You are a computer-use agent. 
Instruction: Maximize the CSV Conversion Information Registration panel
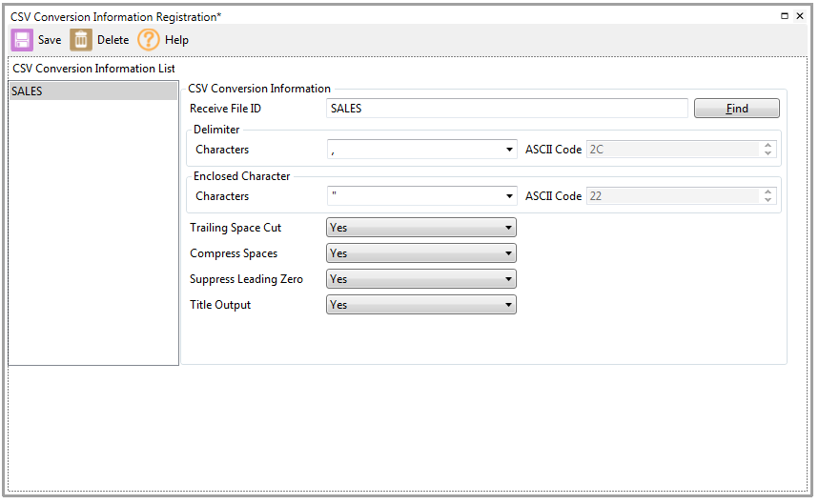point(784,16)
